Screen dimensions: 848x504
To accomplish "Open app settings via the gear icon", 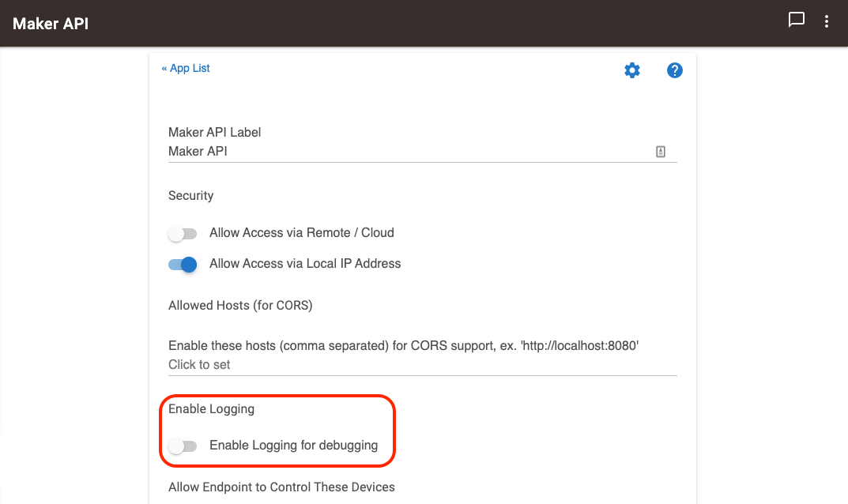I will (x=631, y=70).
